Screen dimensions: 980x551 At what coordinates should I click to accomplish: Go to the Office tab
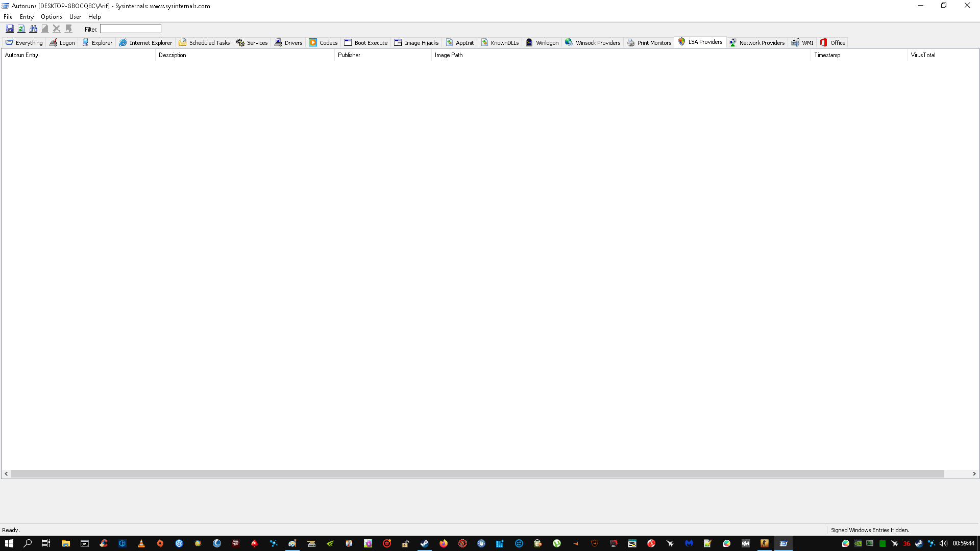click(833, 43)
